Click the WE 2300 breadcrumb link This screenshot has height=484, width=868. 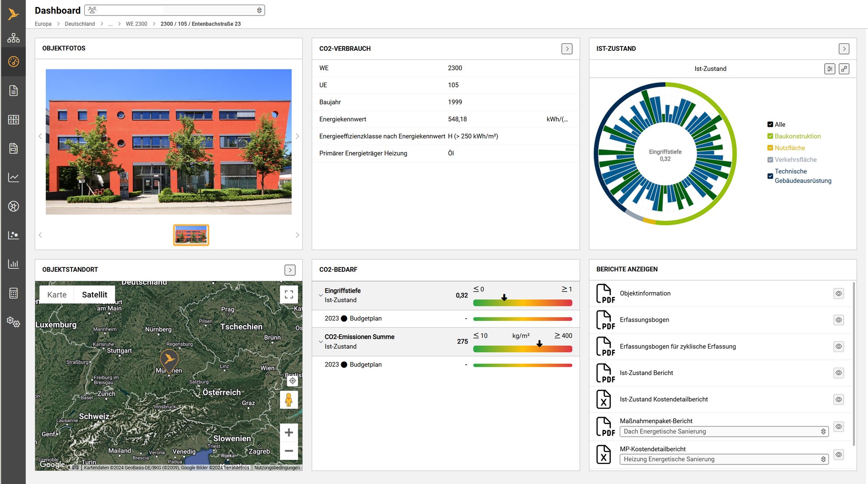[136, 24]
